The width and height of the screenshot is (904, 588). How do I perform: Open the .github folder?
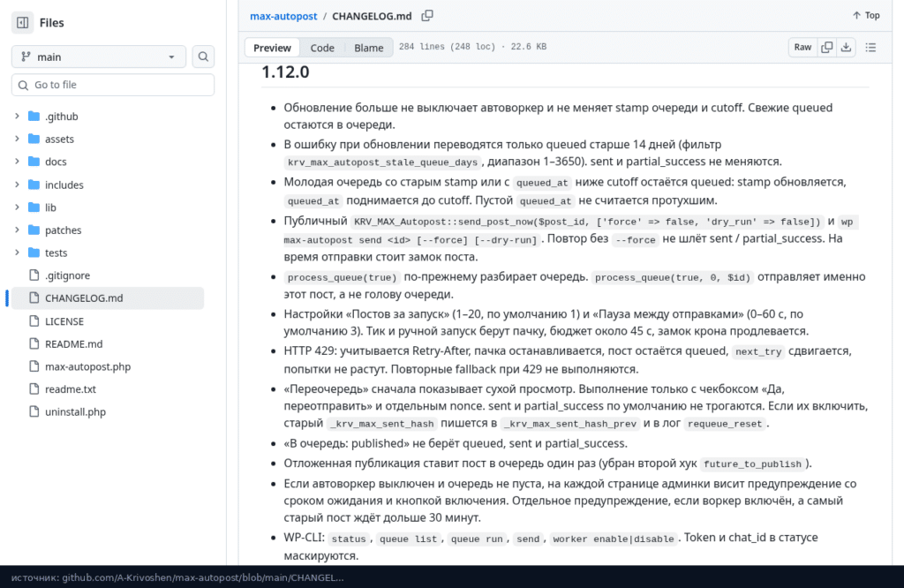pos(61,116)
